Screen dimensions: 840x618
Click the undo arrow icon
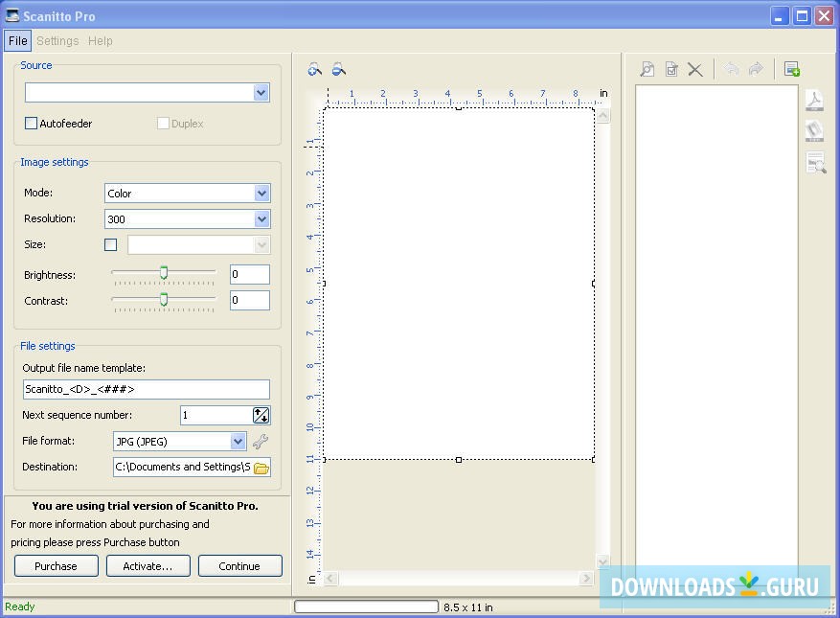coord(732,69)
